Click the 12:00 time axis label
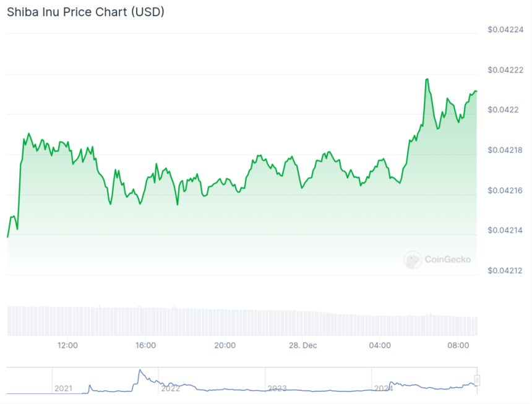532x404 pixels. tap(67, 345)
